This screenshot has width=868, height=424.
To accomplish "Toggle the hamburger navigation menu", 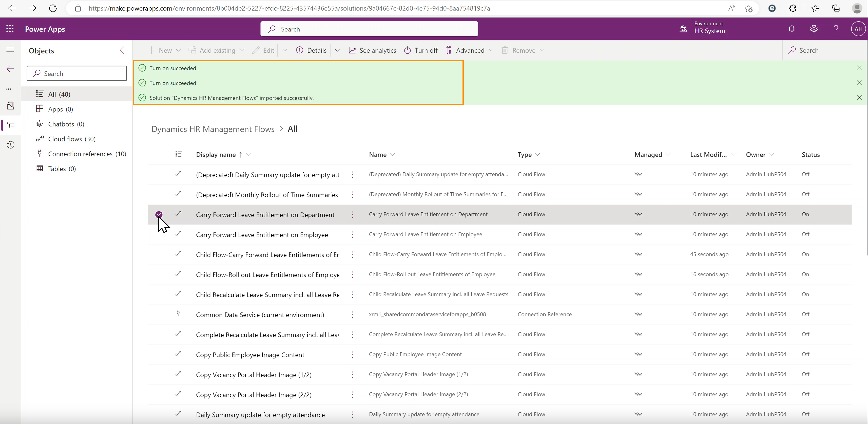I will [x=10, y=50].
